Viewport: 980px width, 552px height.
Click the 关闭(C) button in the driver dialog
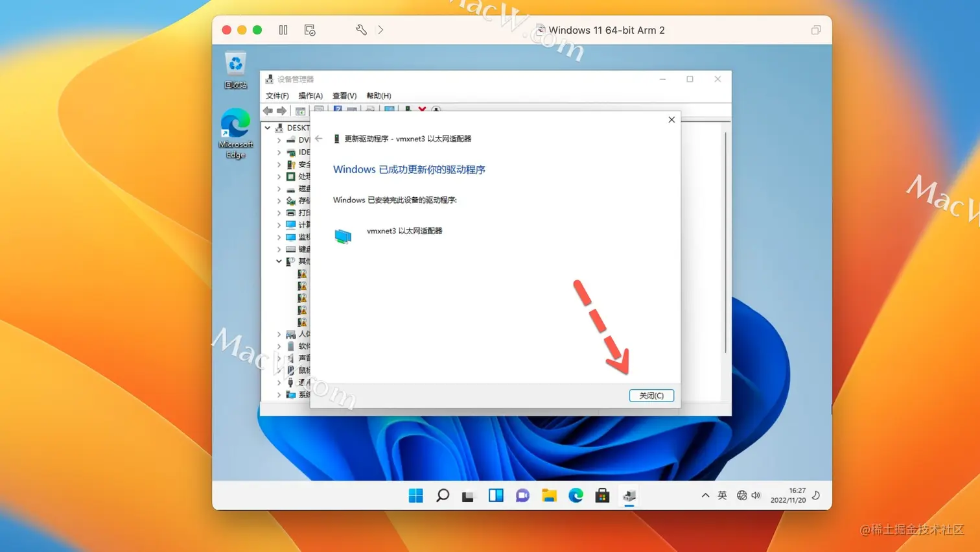pos(651,396)
